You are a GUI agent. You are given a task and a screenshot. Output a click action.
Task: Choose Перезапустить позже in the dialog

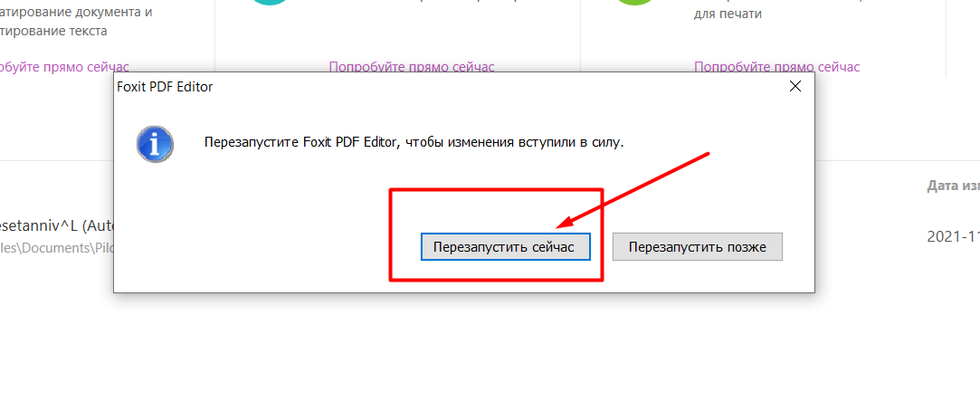point(698,247)
